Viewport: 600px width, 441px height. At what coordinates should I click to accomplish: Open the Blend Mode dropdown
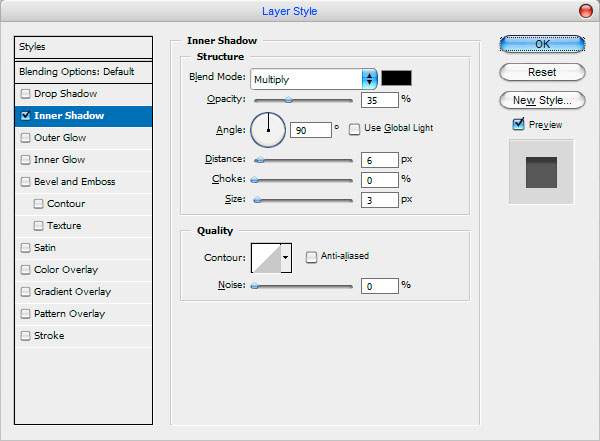(x=314, y=79)
